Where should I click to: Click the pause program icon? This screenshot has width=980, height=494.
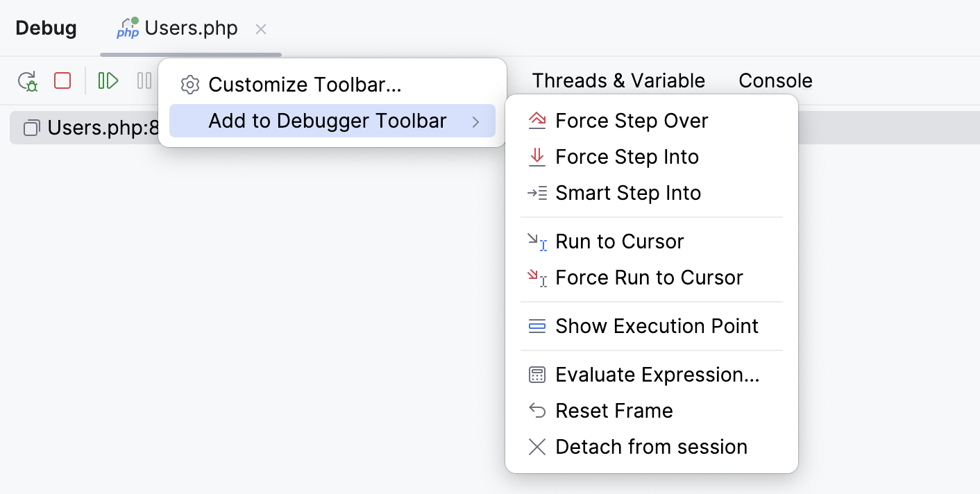[x=144, y=80]
